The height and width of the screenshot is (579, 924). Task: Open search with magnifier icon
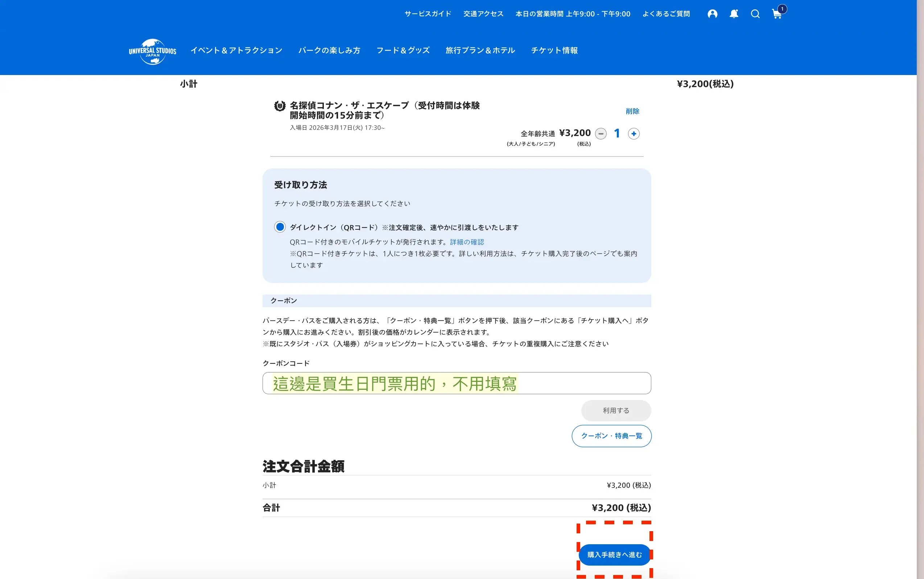tap(755, 14)
